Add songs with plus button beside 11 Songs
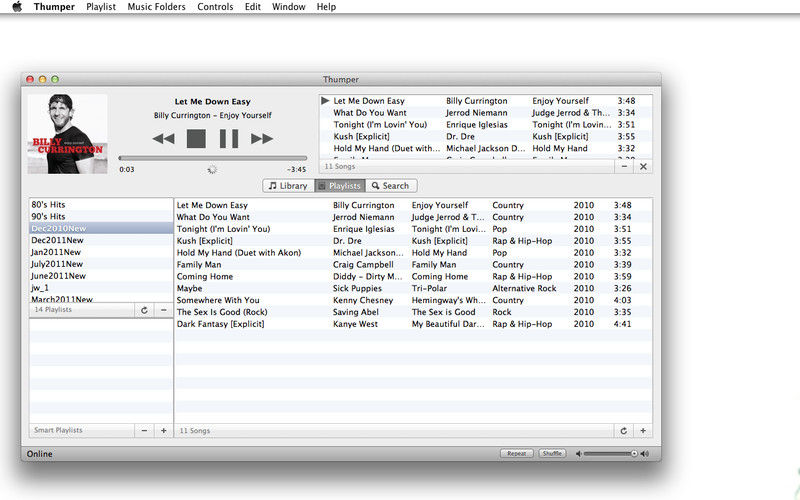Viewport: 800px width, 500px height. click(x=643, y=431)
